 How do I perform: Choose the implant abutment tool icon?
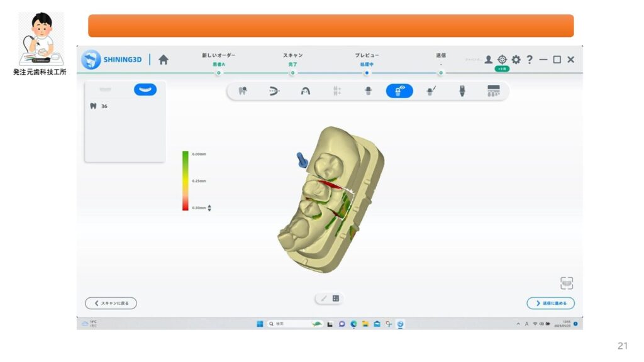(x=462, y=91)
